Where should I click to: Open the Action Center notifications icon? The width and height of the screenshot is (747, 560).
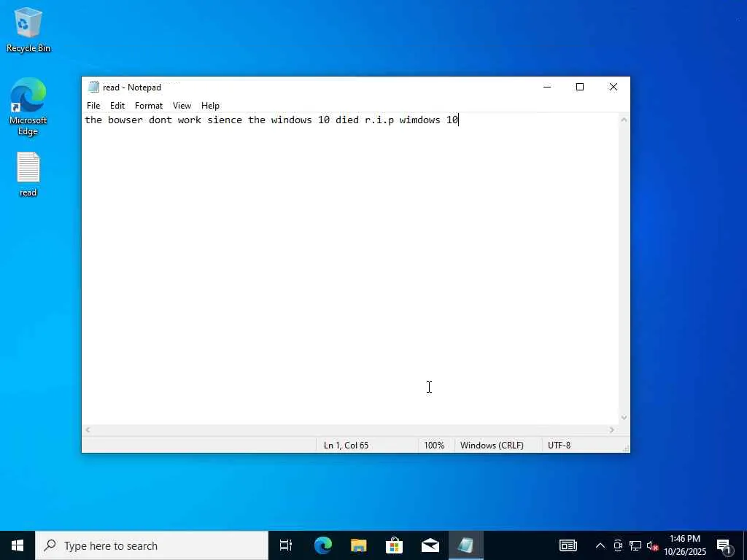[724, 545]
